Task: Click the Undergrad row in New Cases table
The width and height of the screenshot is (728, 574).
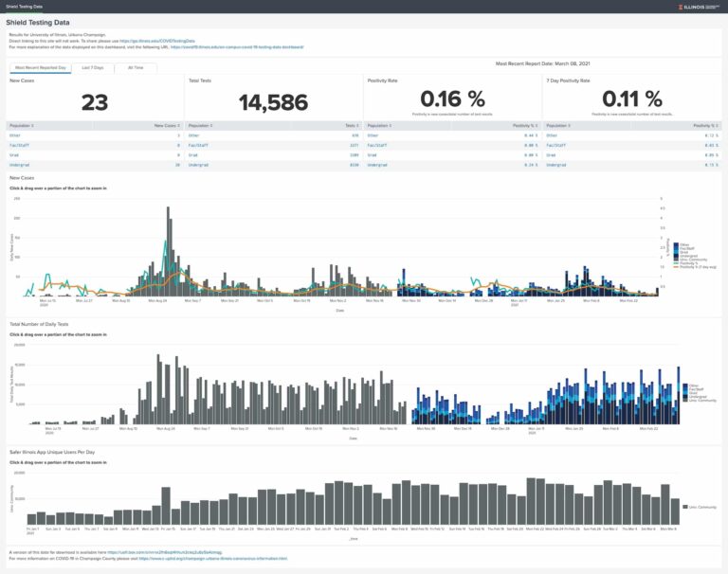Action: click(x=21, y=165)
